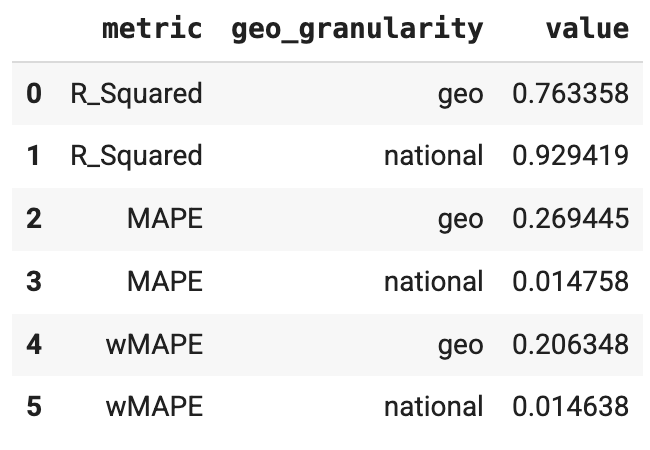Viewport: 650px width, 450px height.
Task: Select row index 2
Action: pos(34,219)
